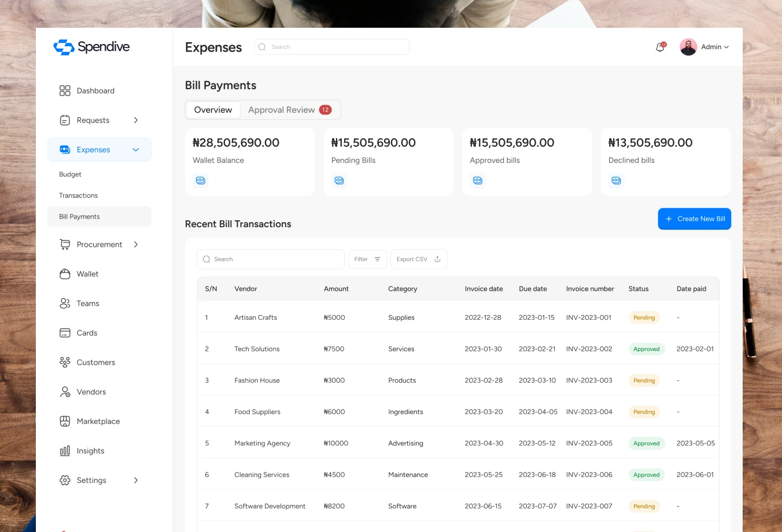Click the Food Suppliers vendor cell
This screenshot has height=532, width=782.
pos(257,412)
